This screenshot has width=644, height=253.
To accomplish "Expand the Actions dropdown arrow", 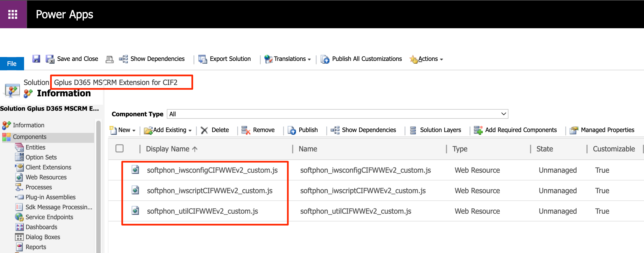I will [442, 60].
